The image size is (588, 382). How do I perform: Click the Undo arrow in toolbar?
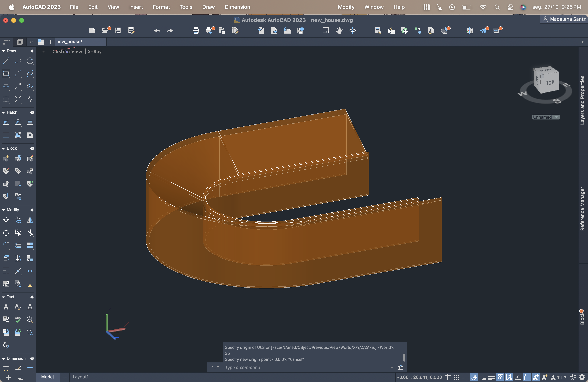click(157, 31)
